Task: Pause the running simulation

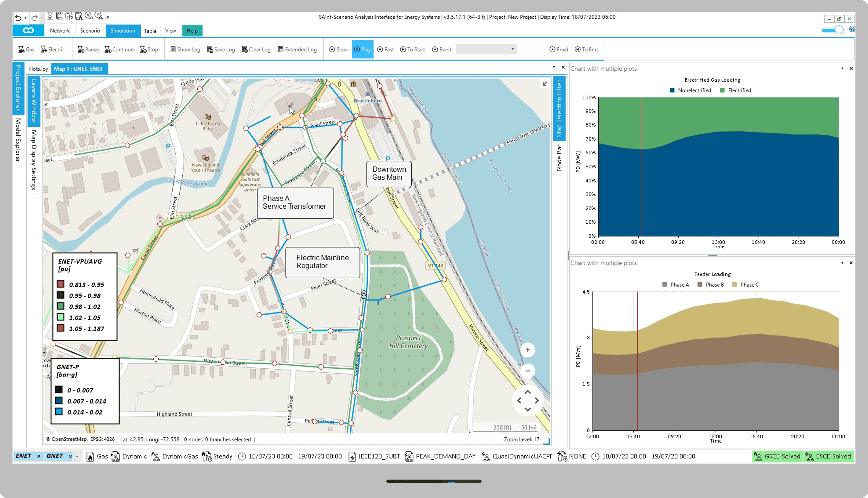Action: [88, 50]
